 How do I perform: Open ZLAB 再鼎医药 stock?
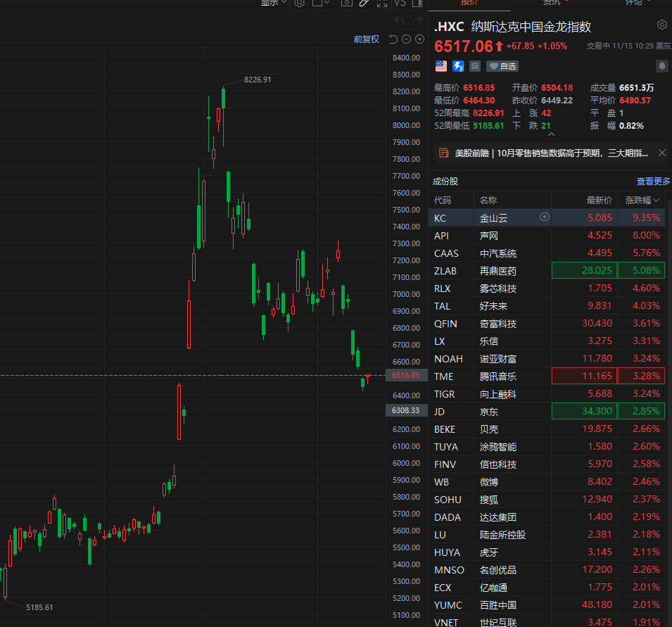tap(547, 270)
